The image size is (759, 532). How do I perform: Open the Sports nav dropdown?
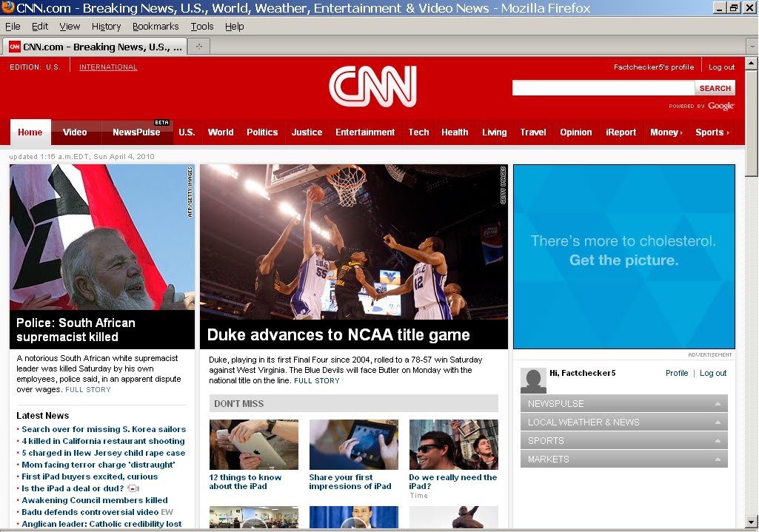712,132
